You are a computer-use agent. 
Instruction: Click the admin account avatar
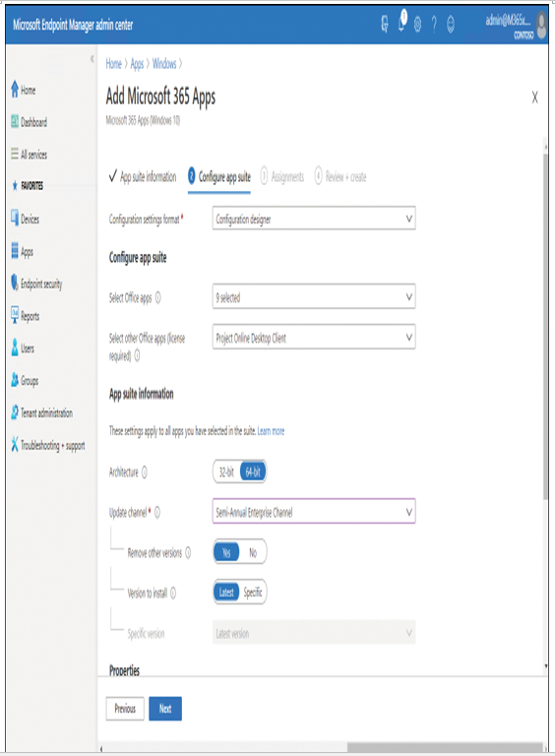coord(541,26)
